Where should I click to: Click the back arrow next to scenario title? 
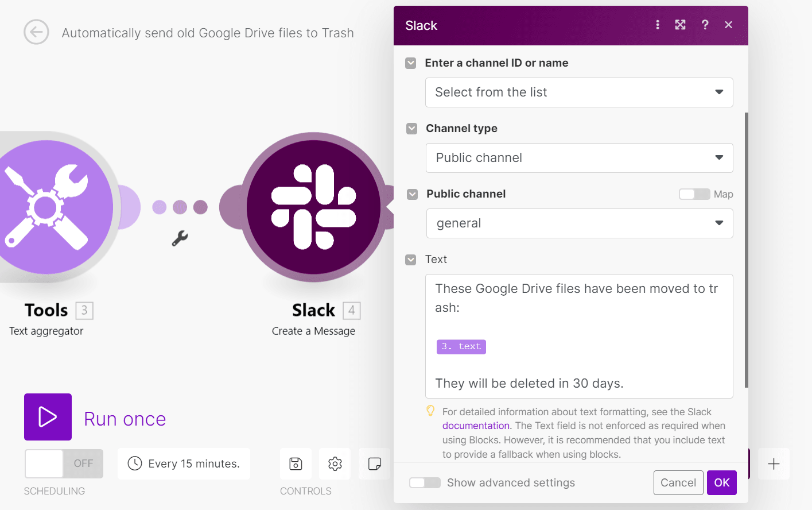[x=36, y=33]
